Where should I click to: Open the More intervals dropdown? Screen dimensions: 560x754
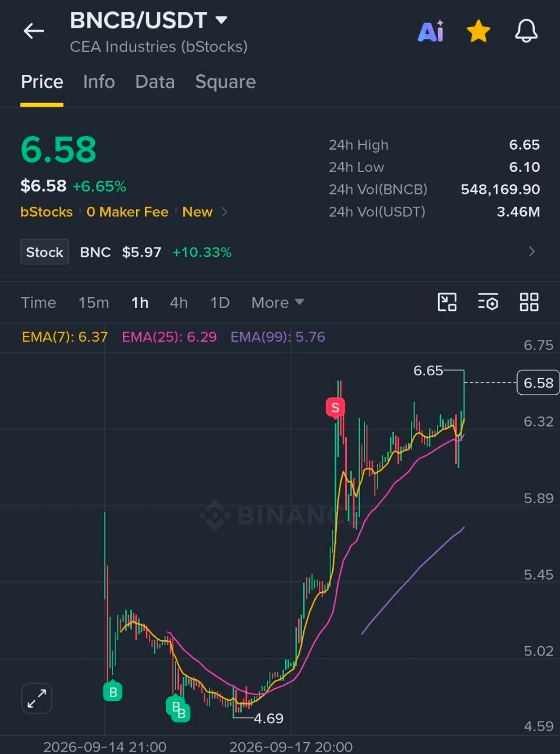click(277, 303)
